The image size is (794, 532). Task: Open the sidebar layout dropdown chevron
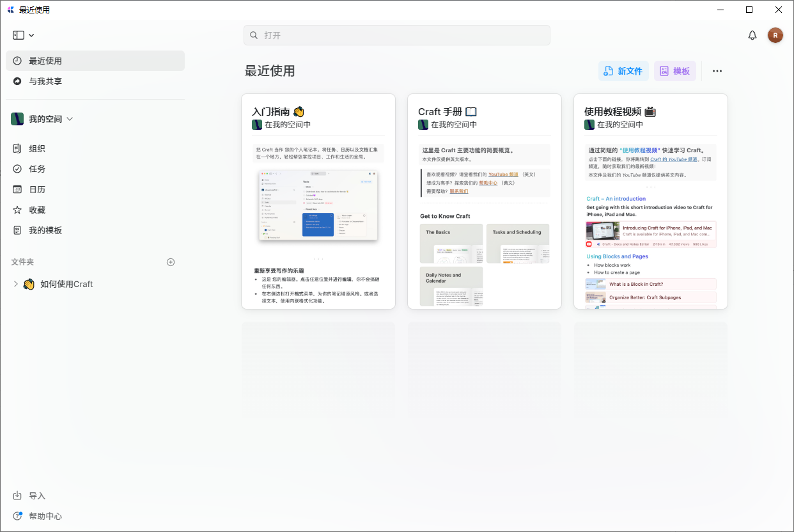31,35
